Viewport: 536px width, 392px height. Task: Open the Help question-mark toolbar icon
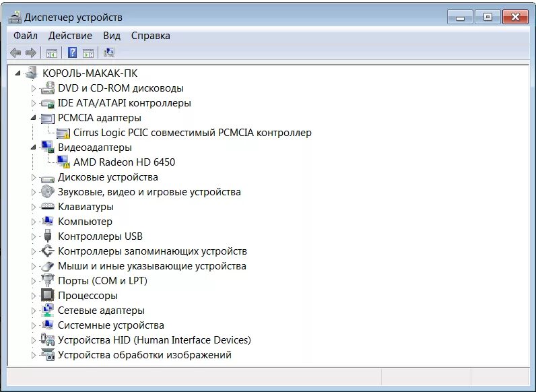point(72,53)
